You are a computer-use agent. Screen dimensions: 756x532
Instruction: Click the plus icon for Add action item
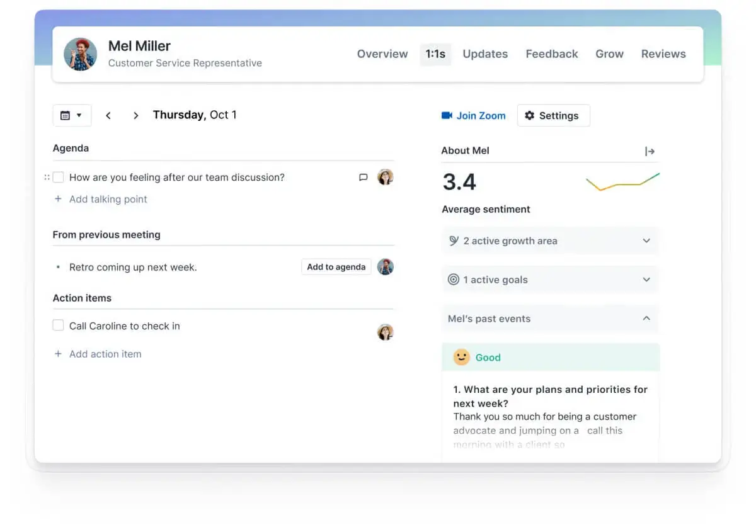[x=58, y=354]
